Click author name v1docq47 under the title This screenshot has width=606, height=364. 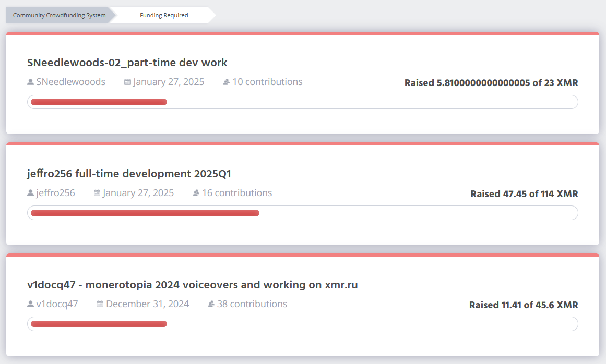pos(57,304)
